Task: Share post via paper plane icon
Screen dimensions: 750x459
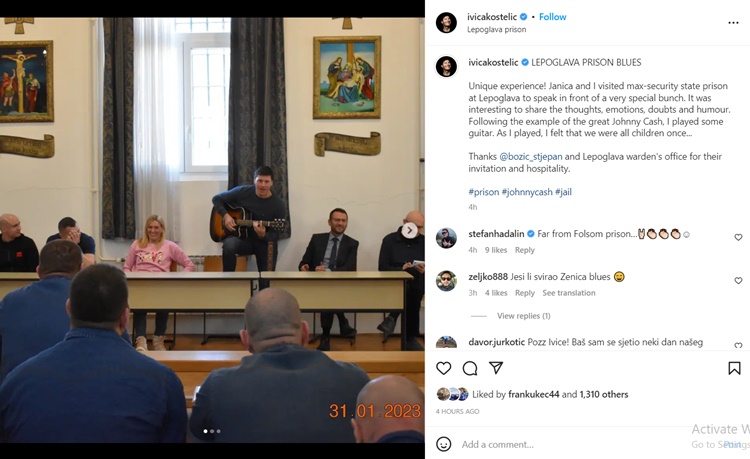Action: 496,368
